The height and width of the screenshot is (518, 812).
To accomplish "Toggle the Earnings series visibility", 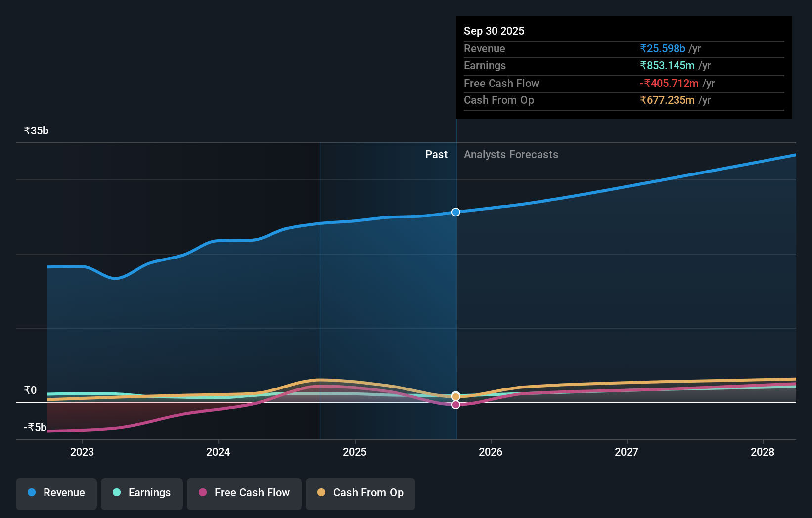I will (x=142, y=493).
